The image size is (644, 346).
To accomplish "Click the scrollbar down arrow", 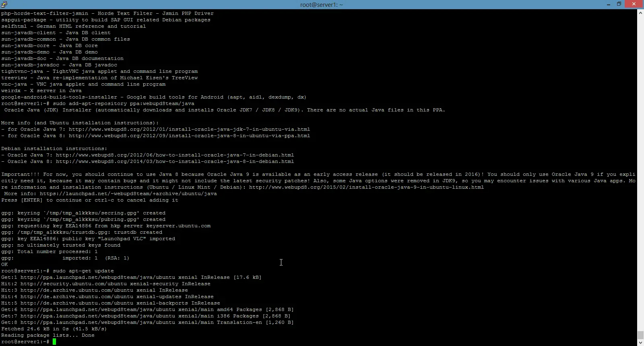I will 640,343.
